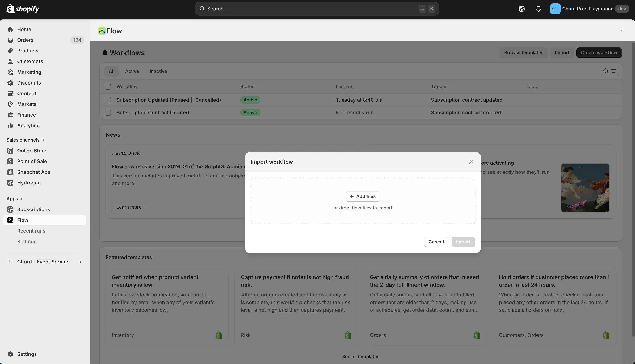
Task: Click the disabled Import dialog button
Action: coord(463,242)
